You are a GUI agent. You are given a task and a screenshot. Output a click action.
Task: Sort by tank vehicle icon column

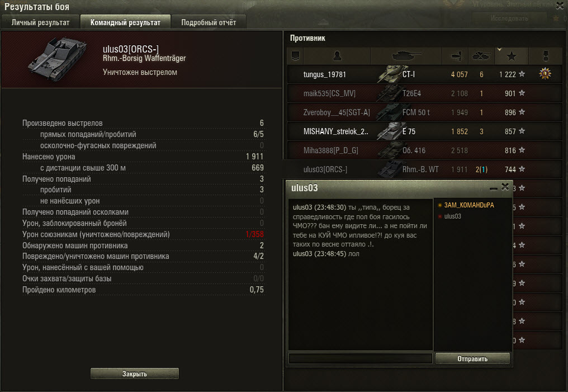(x=406, y=56)
